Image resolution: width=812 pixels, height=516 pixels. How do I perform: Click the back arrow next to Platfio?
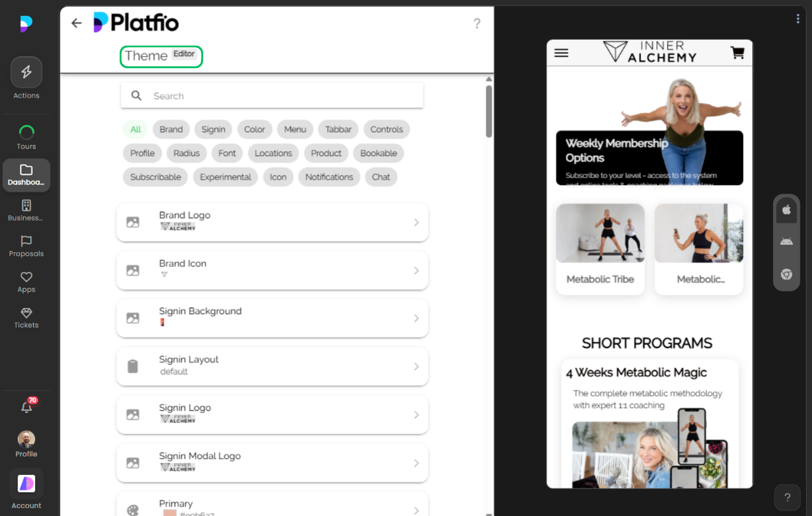tap(76, 22)
